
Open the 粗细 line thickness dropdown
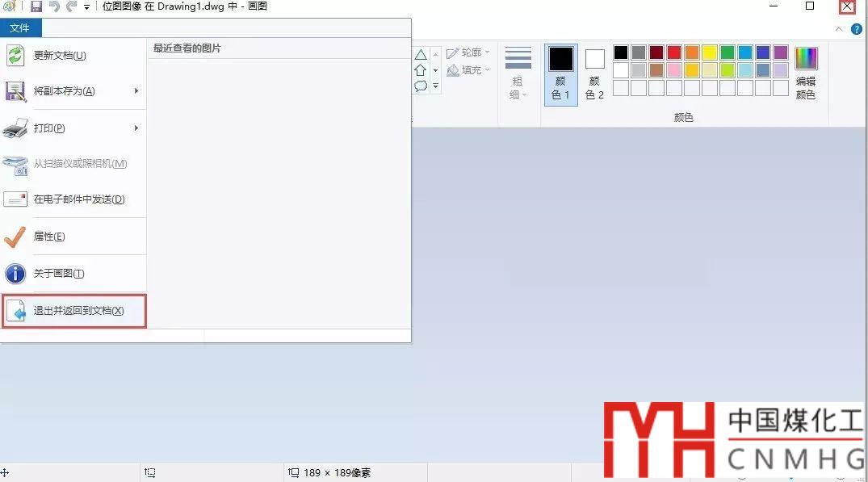click(x=518, y=73)
